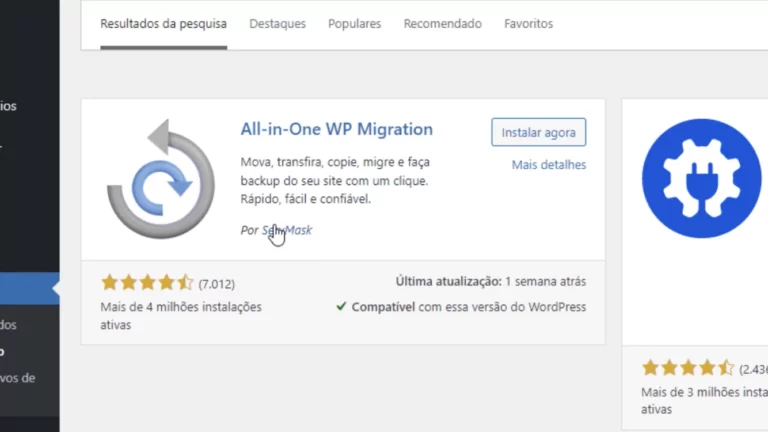Image resolution: width=768 pixels, height=432 pixels.
Task: Open the ServMask author link
Action: point(287,230)
